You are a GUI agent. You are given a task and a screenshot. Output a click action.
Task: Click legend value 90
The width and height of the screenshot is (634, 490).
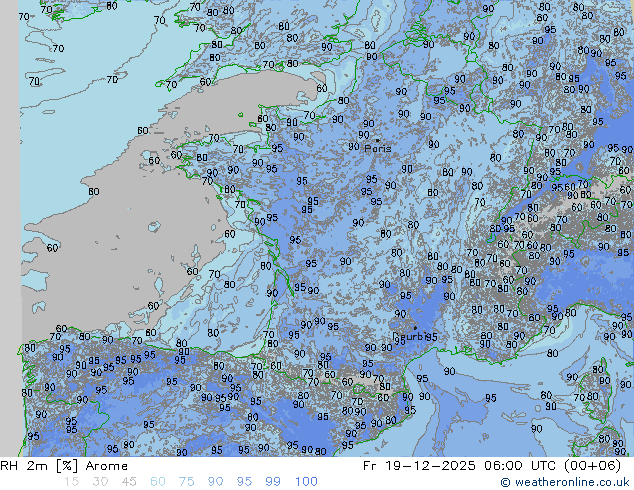[x=215, y=482]
